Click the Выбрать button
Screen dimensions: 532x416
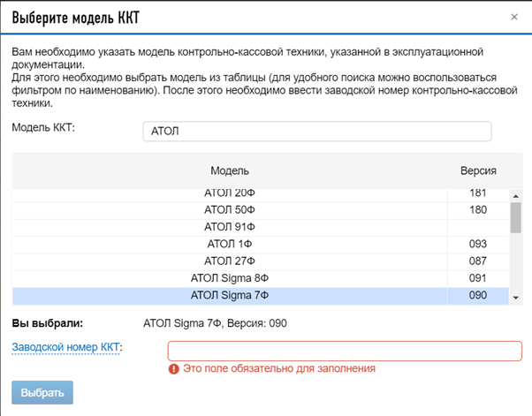(42, 393)
